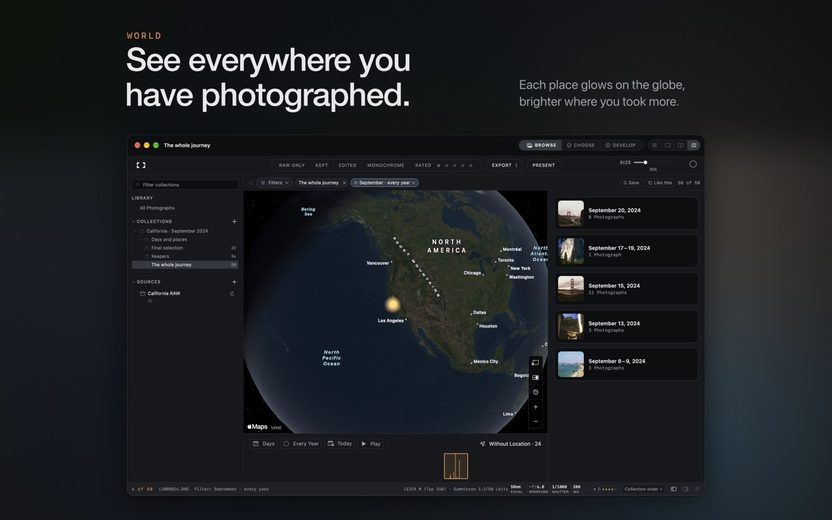Click the map compass icon
This screenshot has height=520, width=832.
click(x=535, y=392)
